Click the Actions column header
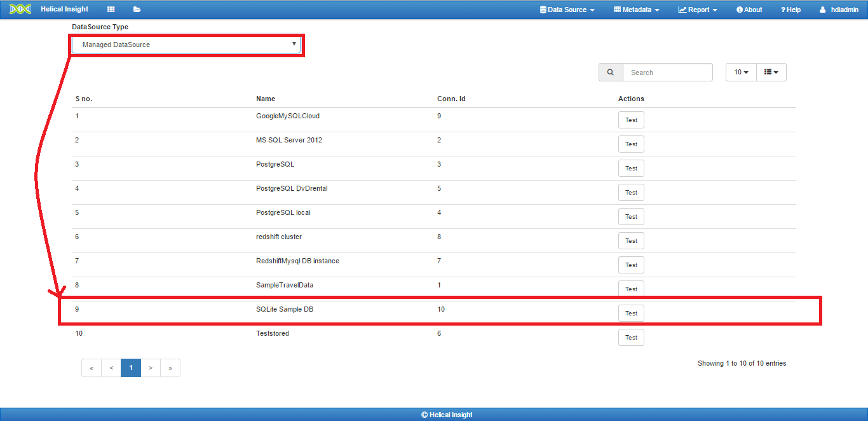The height and width of the screenshot is (421, 868). click(x=631, y=99)
